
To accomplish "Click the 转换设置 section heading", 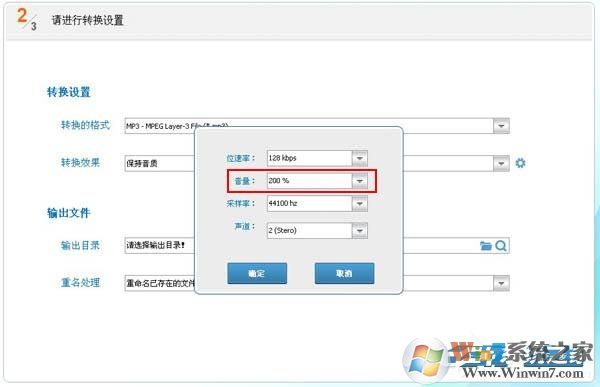I will [x=68, y=92].
